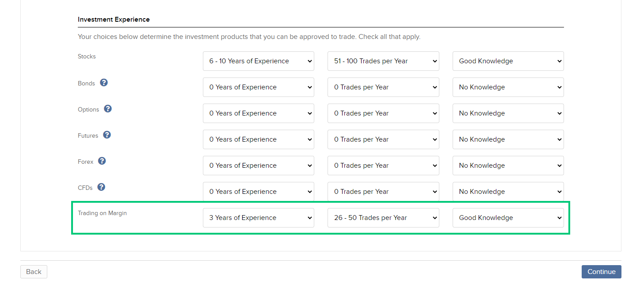Viewport: 644px width, 297px height.
Task: Open Bonds years of experience dropdown
Action: (259, 87)
